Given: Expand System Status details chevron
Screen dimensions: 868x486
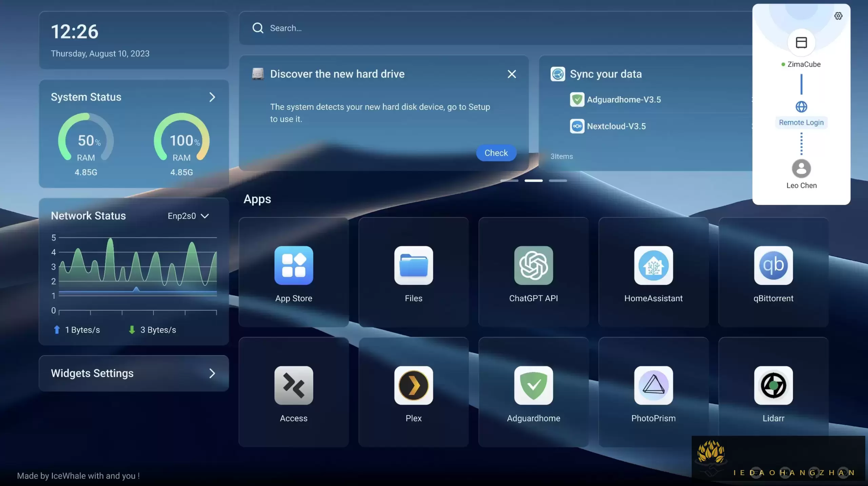Looking at the screenshot, I should tap(212, 97).
